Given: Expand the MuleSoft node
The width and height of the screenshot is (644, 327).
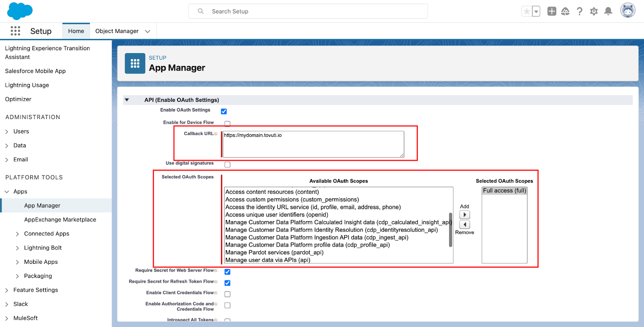Looking at the screenshot, I should pyautogui.click(x=7, y=319).
